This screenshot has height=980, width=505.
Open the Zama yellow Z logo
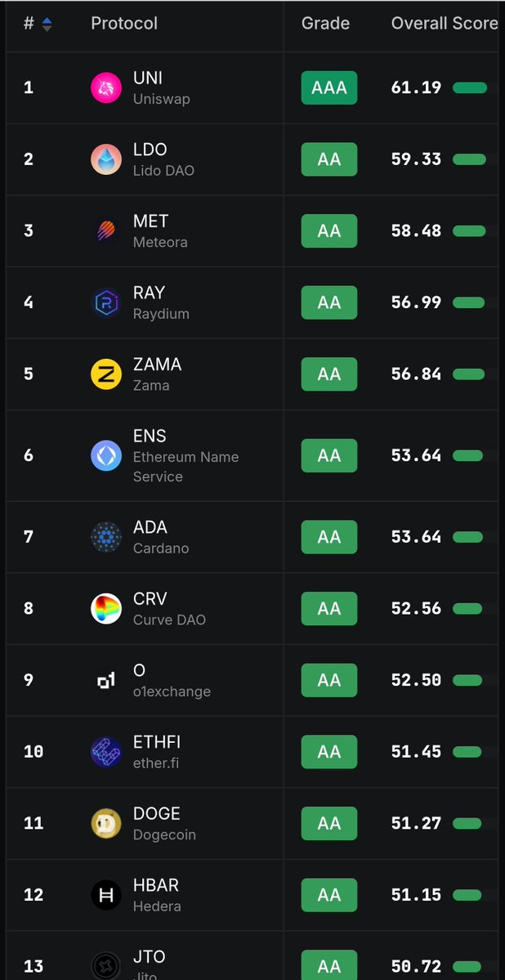coord(106,374)
